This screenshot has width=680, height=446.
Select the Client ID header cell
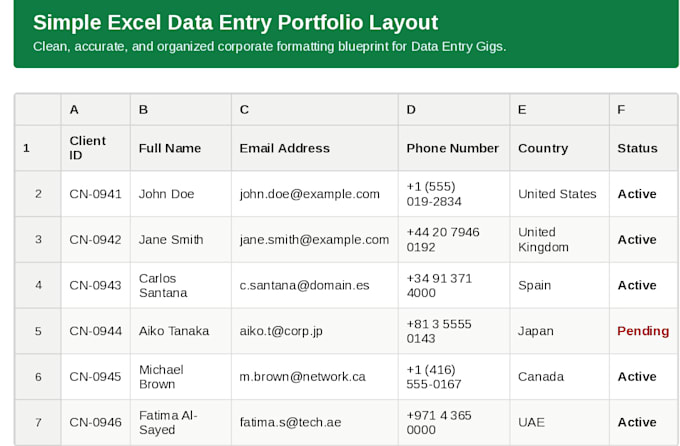pos(95,148)
